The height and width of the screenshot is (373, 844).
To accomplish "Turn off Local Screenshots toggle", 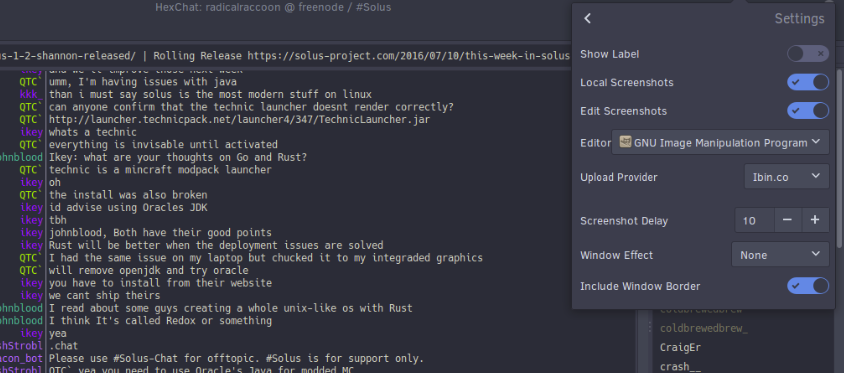I will click(807, 82).
